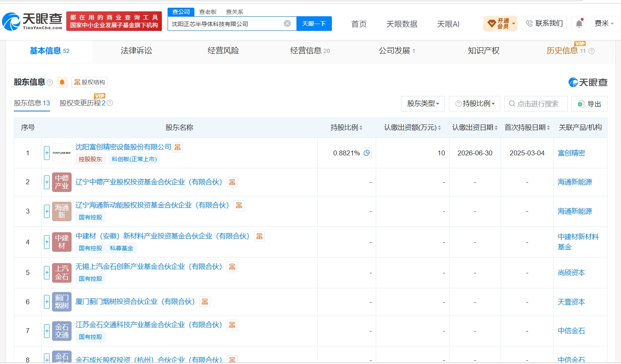
Task: Select the 查关系 search mode tab
Action: [x=235, y=12]
